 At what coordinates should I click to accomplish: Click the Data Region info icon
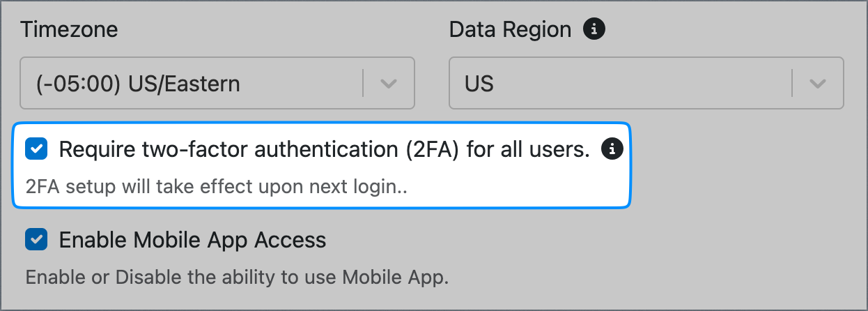point(594,29)
